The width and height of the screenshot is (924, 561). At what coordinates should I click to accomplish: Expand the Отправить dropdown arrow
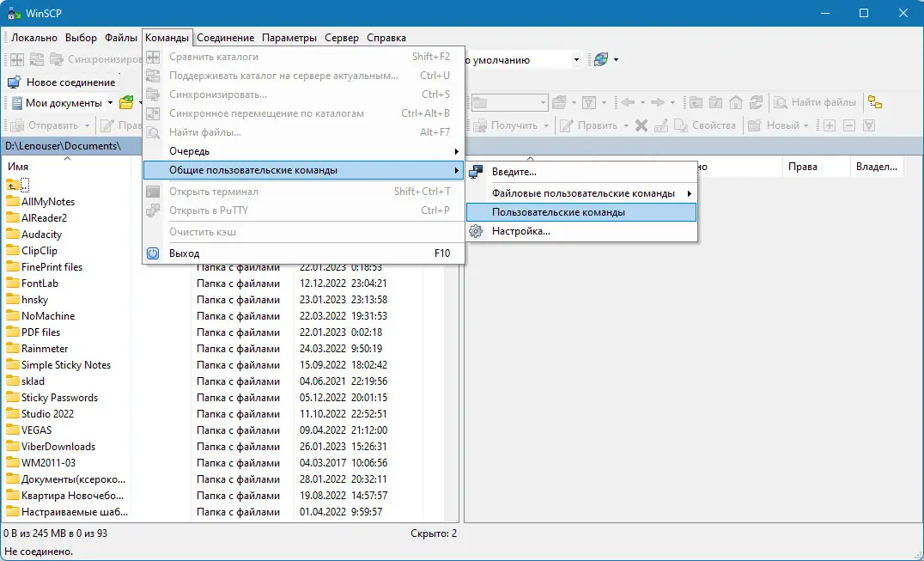tap(87, 125)
